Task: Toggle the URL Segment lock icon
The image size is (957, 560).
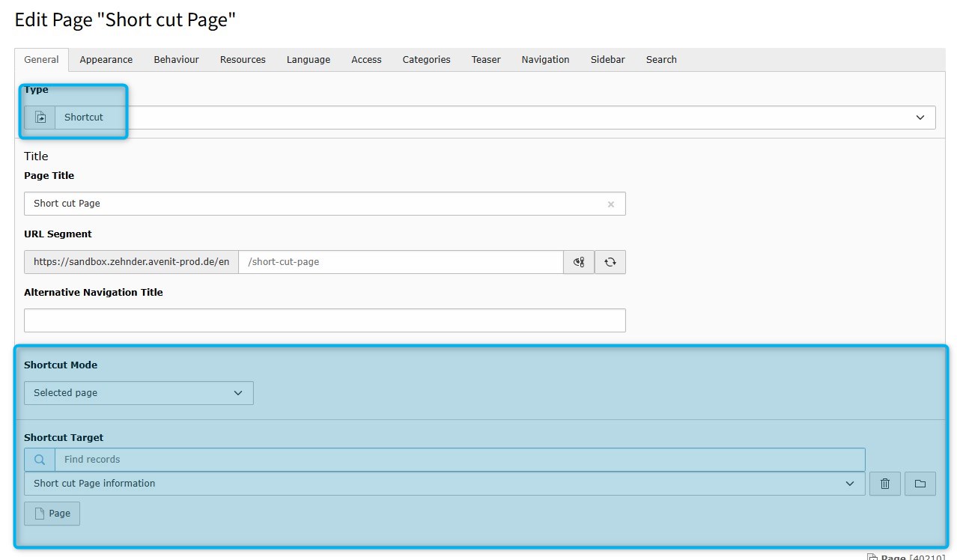Action: (579, 262)
